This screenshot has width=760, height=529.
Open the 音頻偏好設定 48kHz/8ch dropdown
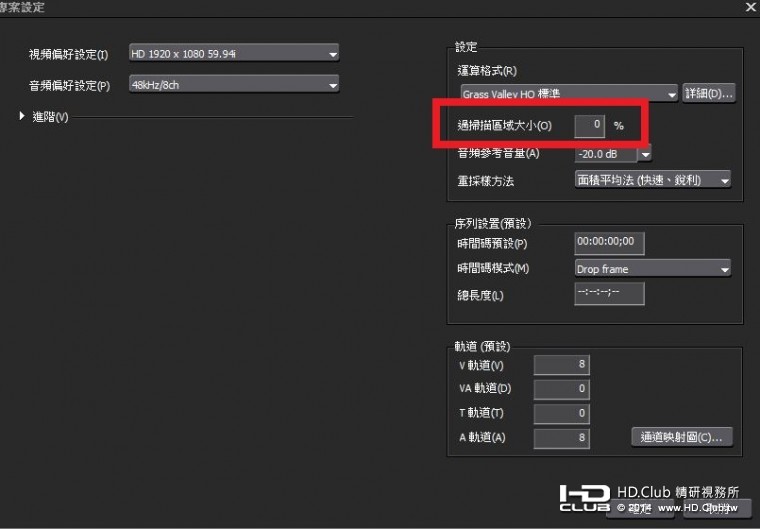(x=234, y=85)
